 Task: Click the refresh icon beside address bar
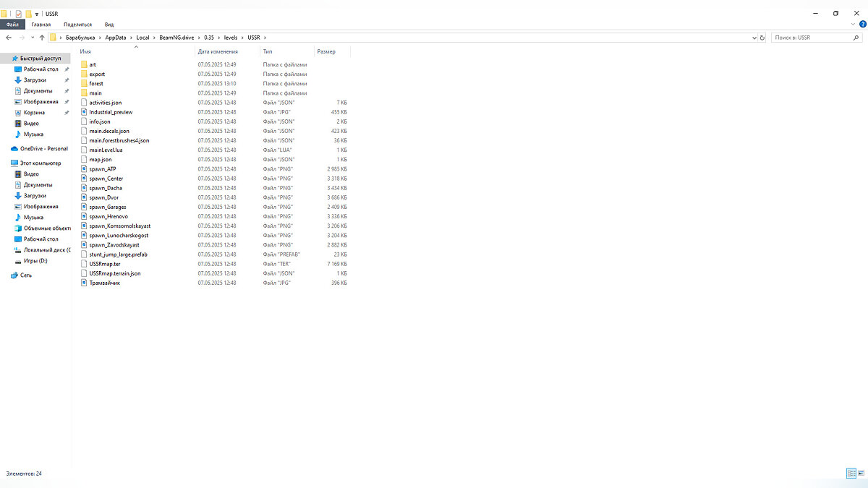click(x=762, y=38)
